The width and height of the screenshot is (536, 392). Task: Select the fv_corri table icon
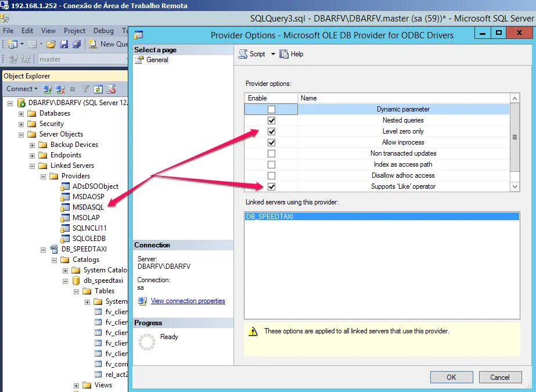98,364
